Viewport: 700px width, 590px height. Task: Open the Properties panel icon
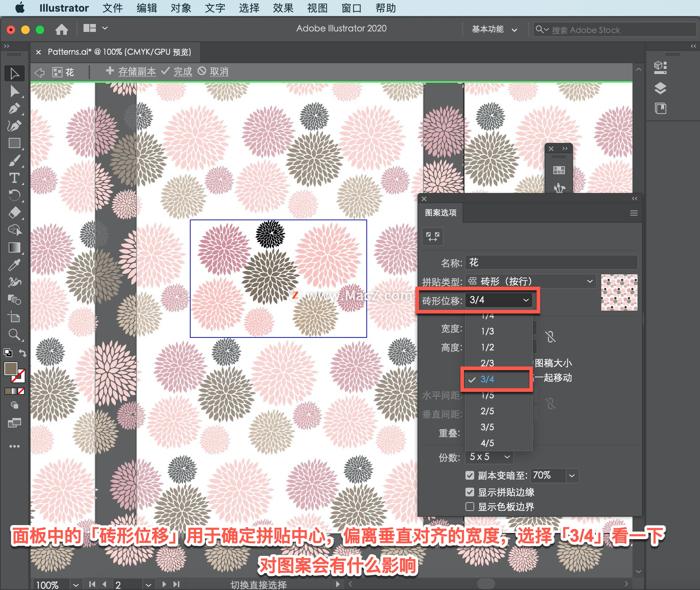(x=660, y=67)
